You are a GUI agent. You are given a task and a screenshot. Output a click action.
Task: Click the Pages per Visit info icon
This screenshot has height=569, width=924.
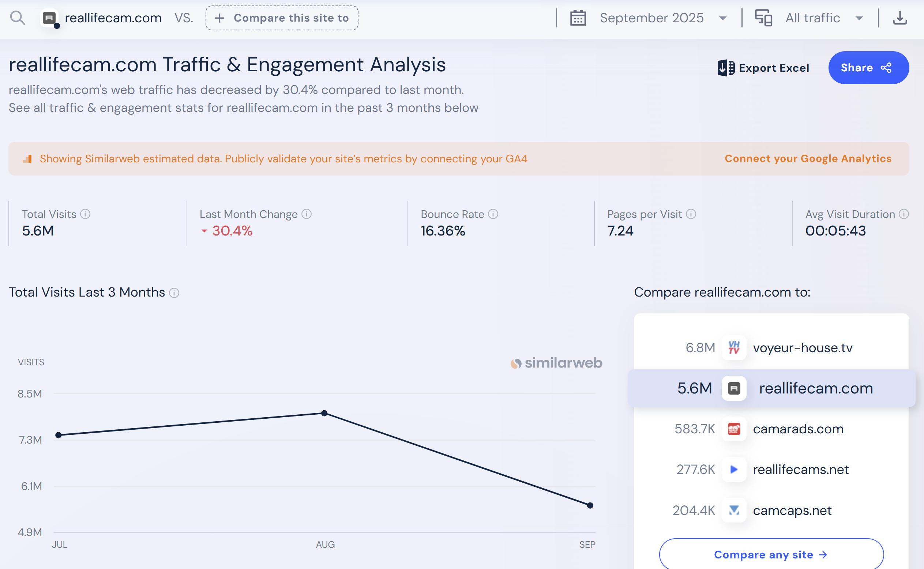(x=691, y=214)
